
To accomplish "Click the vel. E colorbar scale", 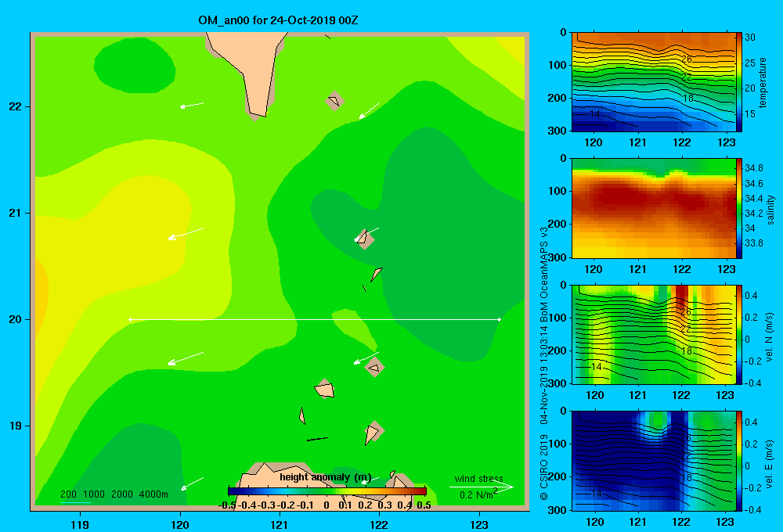I will 739,461.
